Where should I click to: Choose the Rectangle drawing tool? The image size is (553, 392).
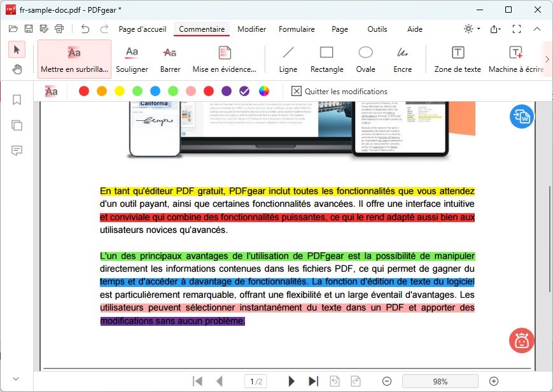(326, 59)
